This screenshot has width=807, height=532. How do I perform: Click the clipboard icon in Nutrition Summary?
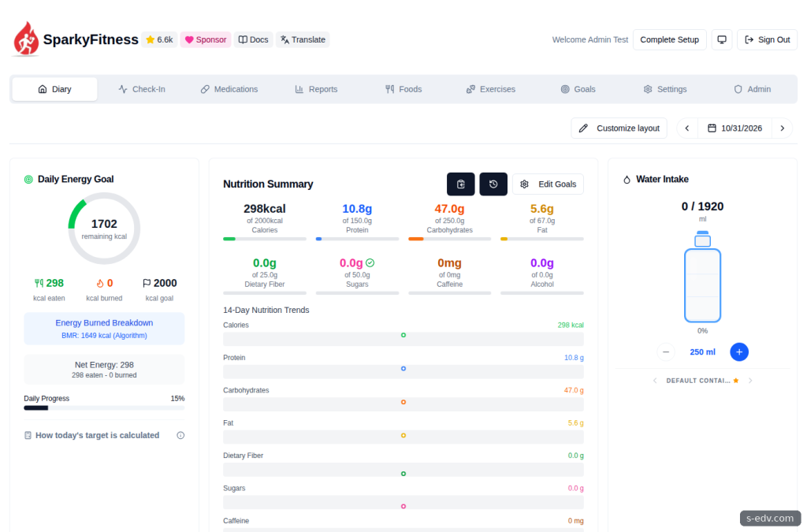[x=460, y=184]
